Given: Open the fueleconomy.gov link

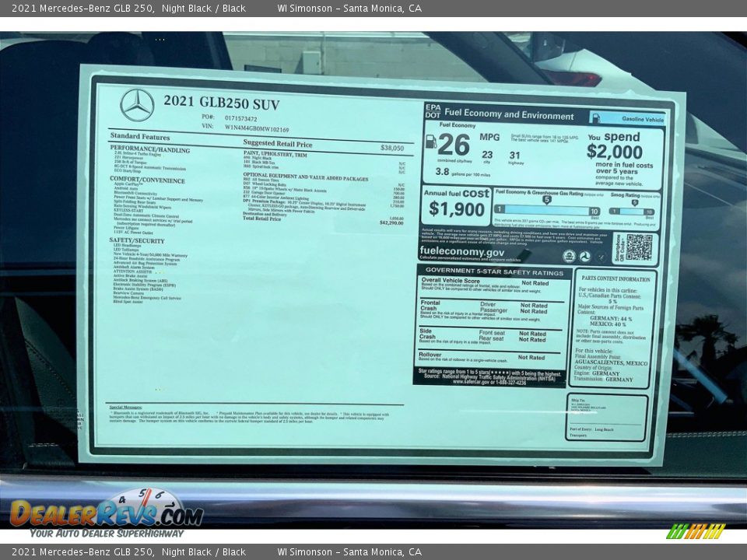Looking at the screenshot, I should (x=461, y=251).
